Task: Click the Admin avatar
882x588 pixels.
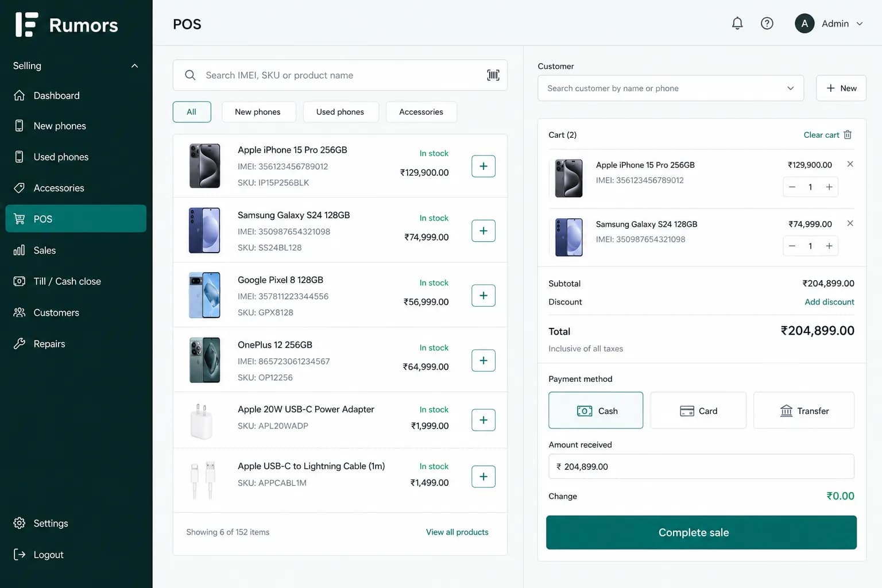Action: click(x=804, y=24)
